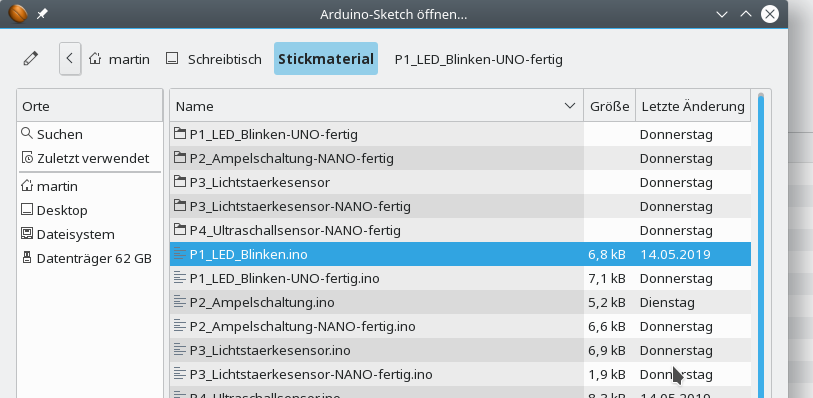Click the Suchen search place
Screen dimensions: 813x398
coord(90,134)
